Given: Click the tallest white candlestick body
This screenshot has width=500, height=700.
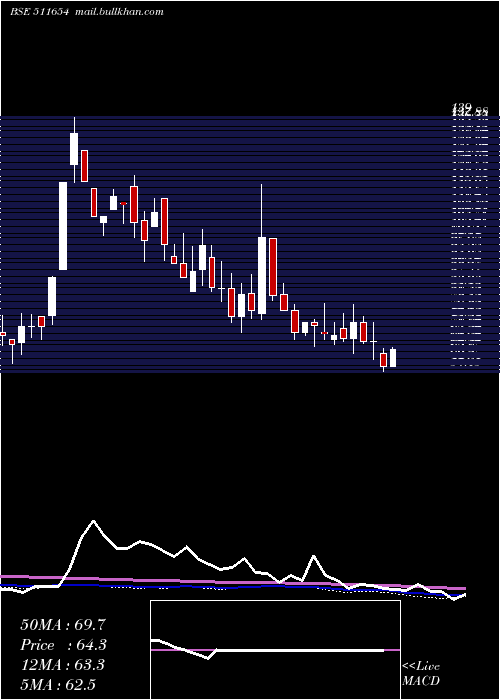Looking at the screenshot, I should click(x=63, y=226).
